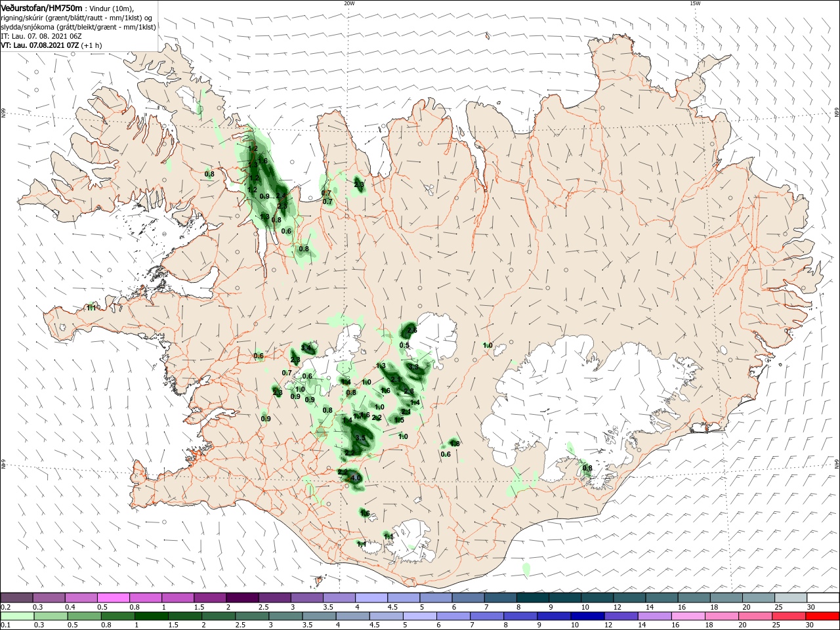The width and height of the screenshot is (840, 630).
Task: Click the VT: Lau. 07.08.2021 07Z line
Action: [50, 45]
